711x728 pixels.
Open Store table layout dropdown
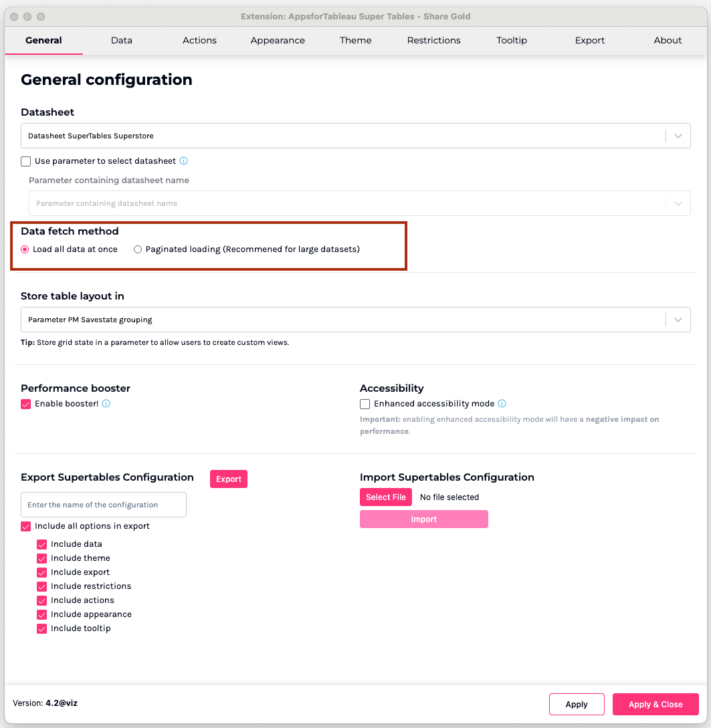pos(678,320)
